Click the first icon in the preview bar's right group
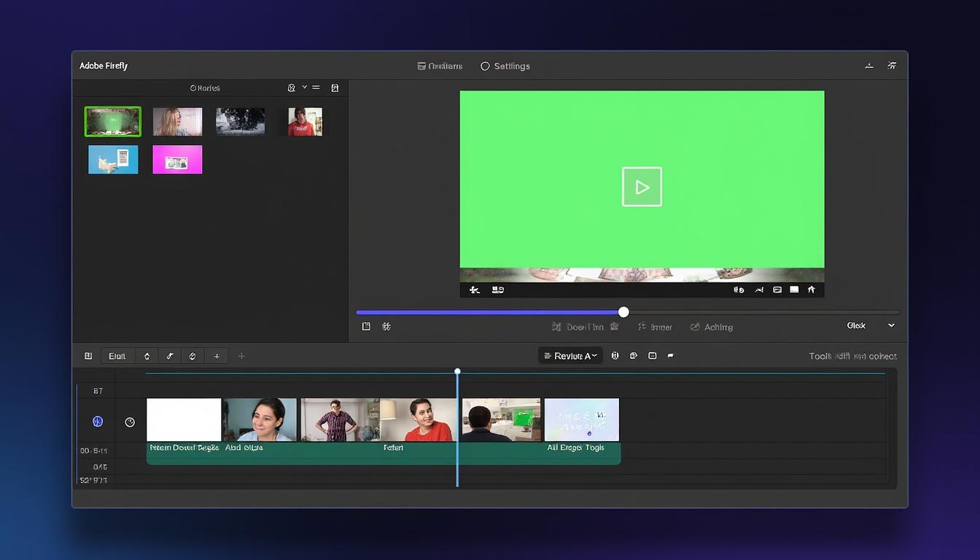 [x=739, y=290]
